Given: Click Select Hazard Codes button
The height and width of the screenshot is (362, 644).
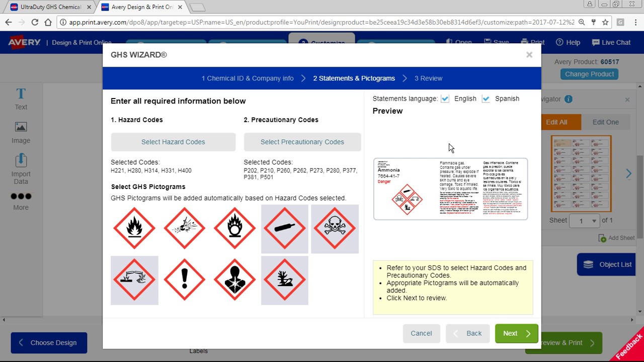Looking at the screenshot, I should 173,142.
